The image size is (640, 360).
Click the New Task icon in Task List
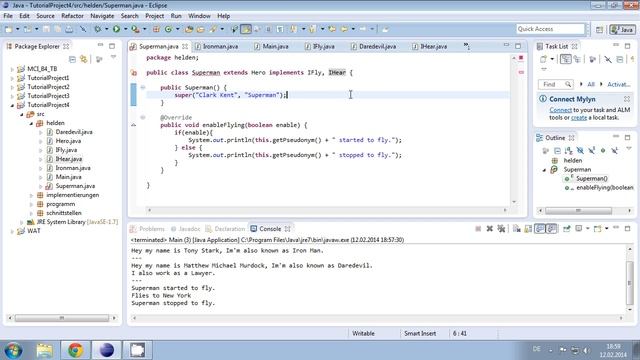pos(543,59)
